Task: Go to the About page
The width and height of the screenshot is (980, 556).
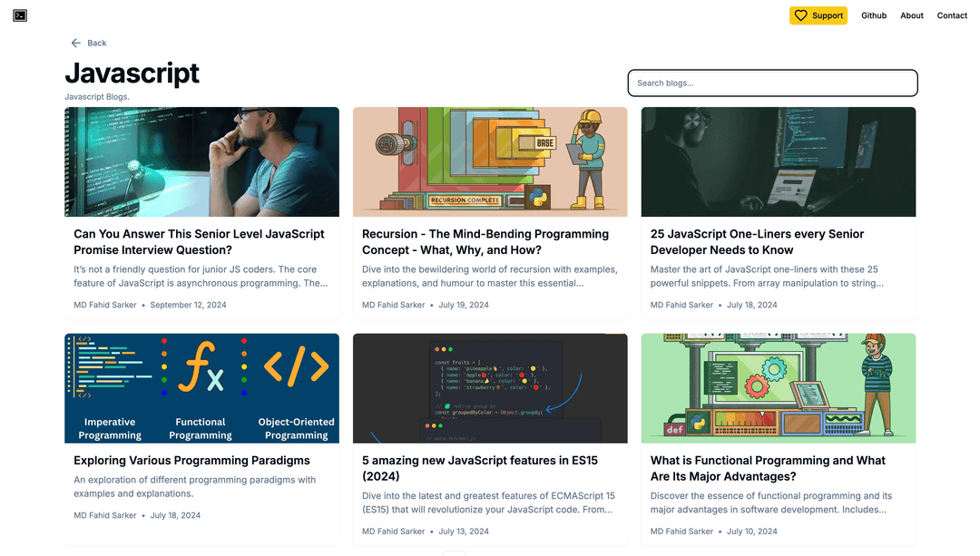Action: 912,15
